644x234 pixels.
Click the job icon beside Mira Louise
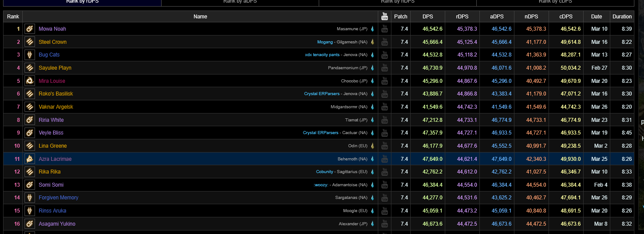(30, 81)
